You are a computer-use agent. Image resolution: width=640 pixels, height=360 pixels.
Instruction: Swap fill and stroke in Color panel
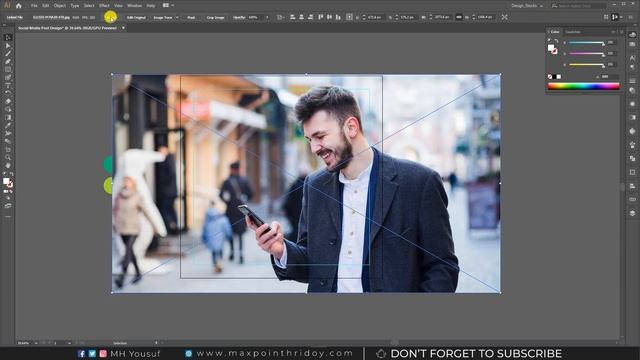[x=556, y=41]
